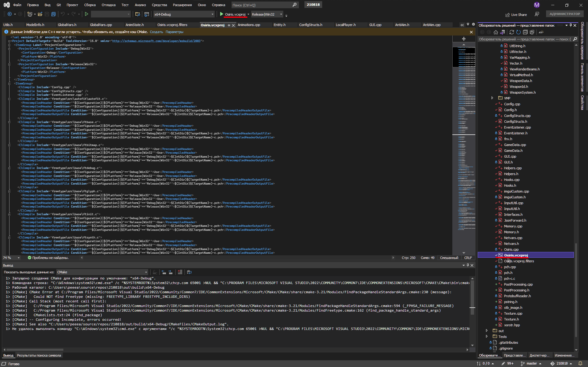
Task: Click Создать to refresh the CMake cache
Action: pos(156,32)
